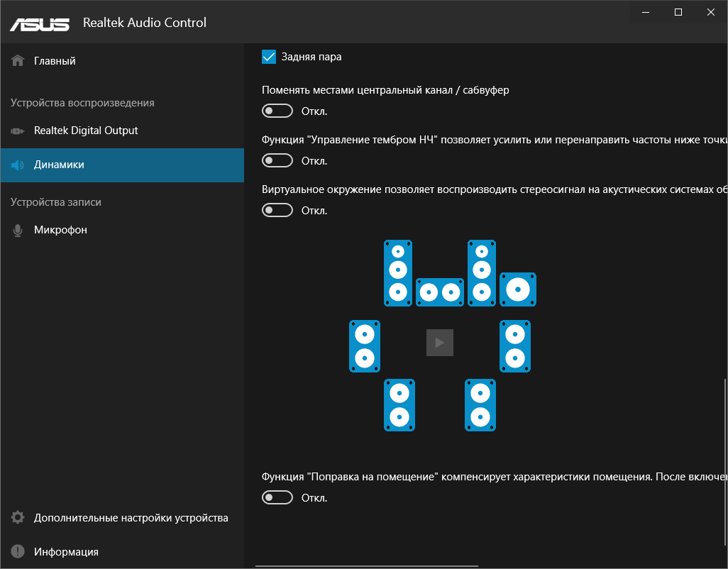
Task: Select Realtek Digital Output device
Action: tap(86, 131)
